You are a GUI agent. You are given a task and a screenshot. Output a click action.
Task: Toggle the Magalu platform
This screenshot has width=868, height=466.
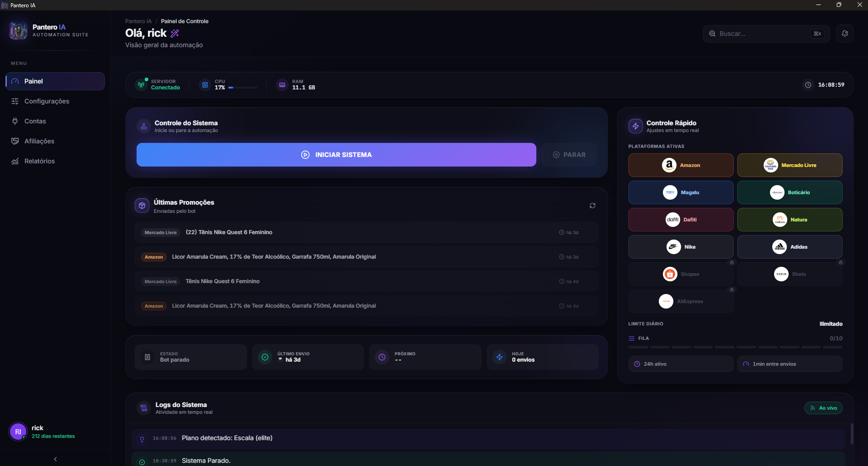[681, 192]
